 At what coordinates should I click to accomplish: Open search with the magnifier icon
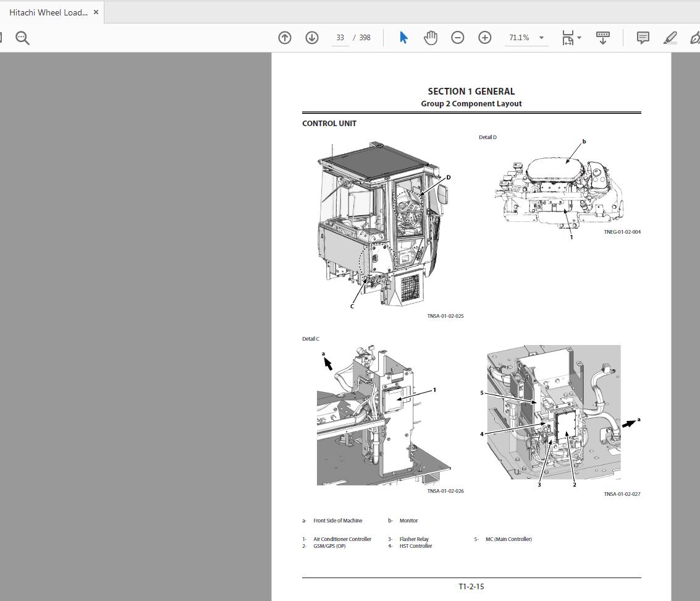[22, 38]
